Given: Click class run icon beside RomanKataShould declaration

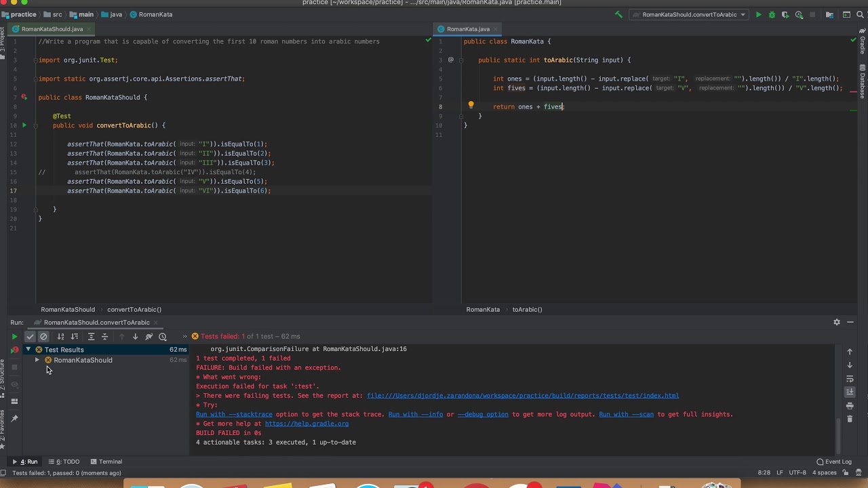Looking at the screenshot, I should point(24,97).
